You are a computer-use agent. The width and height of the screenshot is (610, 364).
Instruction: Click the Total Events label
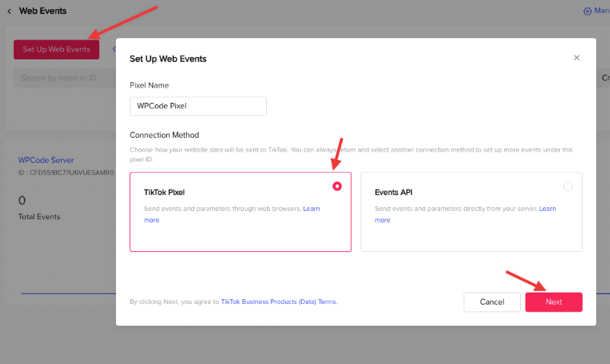[x=40, y=217]
